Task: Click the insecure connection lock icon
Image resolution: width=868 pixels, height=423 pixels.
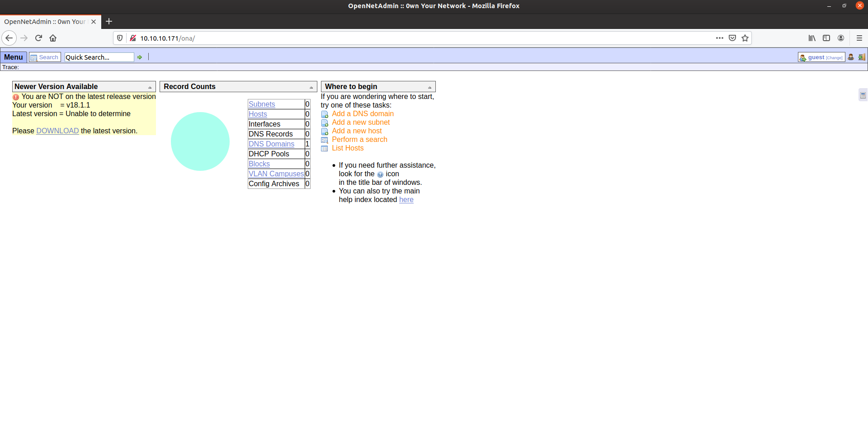Action: 133,38
